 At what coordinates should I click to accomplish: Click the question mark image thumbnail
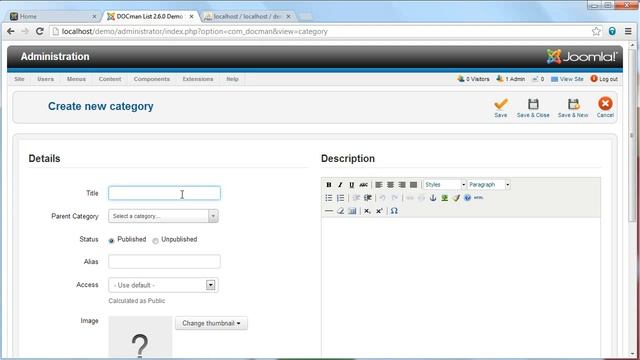coord(140,338)
